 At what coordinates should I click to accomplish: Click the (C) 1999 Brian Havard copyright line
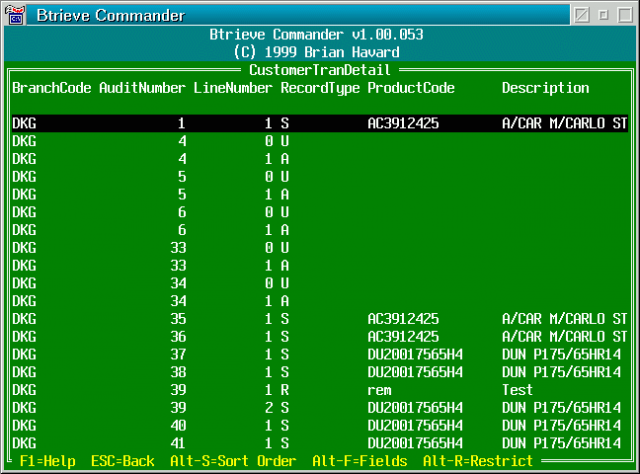[x=316, y=52]
